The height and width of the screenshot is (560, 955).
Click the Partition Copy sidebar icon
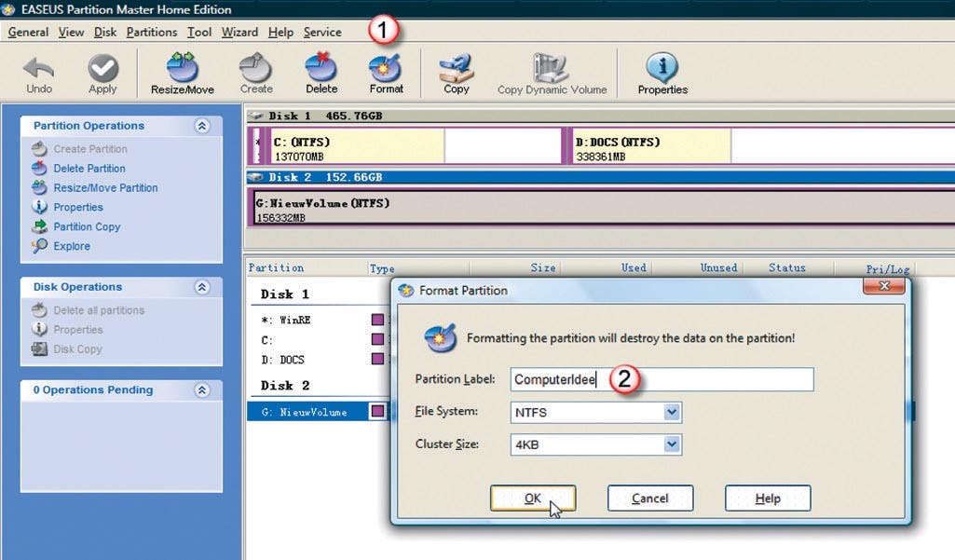(39, 226)
